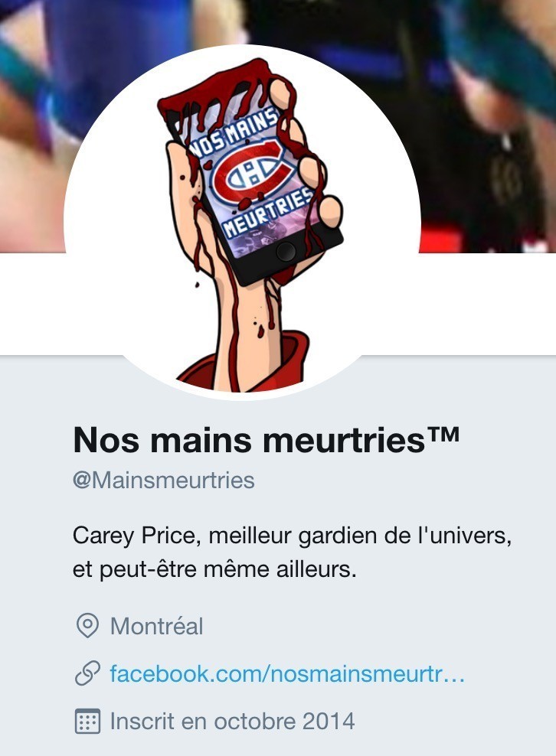This screenshot has height=756, width=556.
Task: Click the calendar icon beside join date
Action: tap(88, 722)
